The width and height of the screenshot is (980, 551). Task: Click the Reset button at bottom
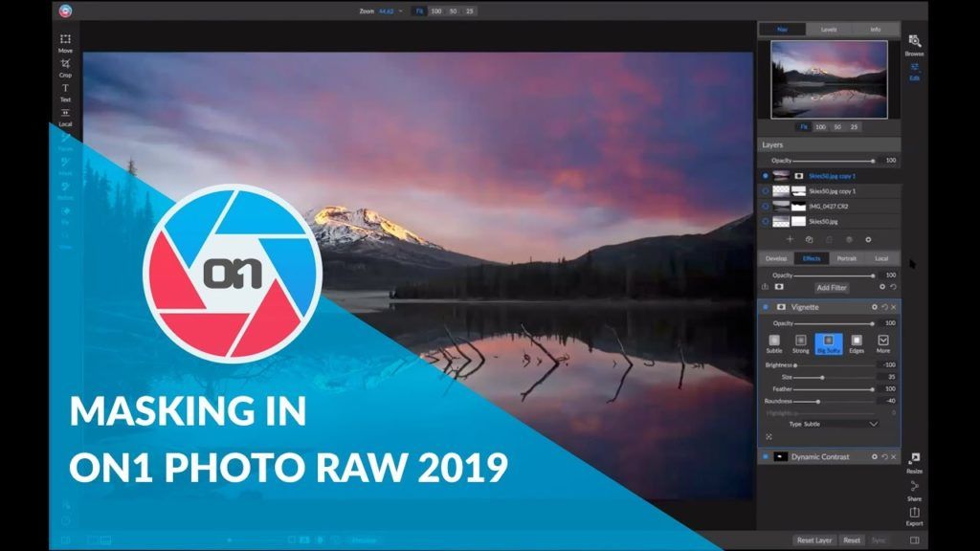point(851,540)
